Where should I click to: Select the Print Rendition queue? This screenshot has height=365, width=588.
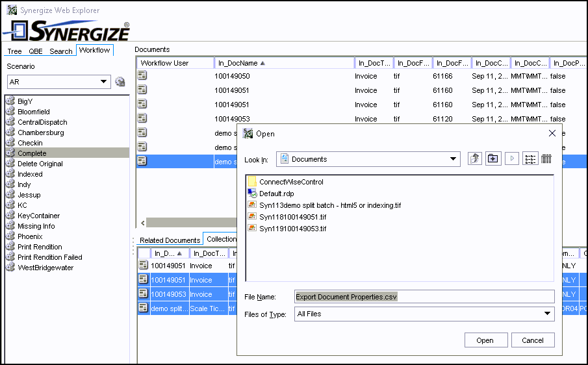click(x=40, y=247)
